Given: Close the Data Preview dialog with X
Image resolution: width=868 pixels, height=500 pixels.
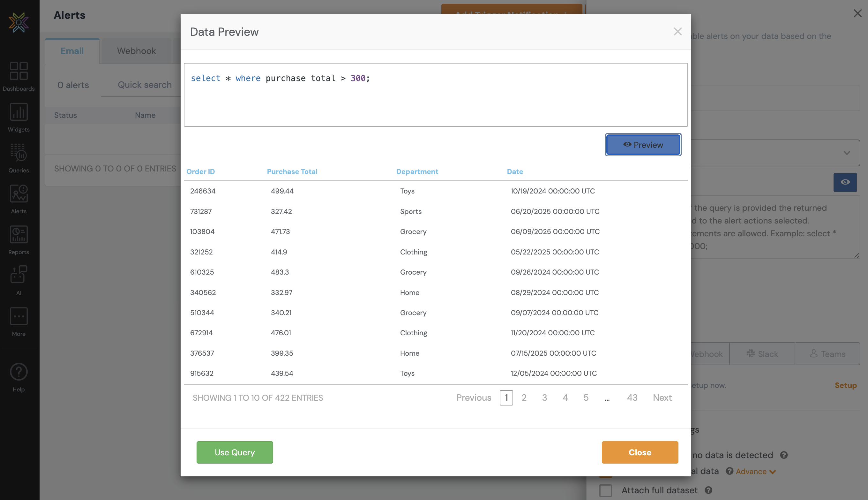Looking at the screenshot, I should pos(677,32).
